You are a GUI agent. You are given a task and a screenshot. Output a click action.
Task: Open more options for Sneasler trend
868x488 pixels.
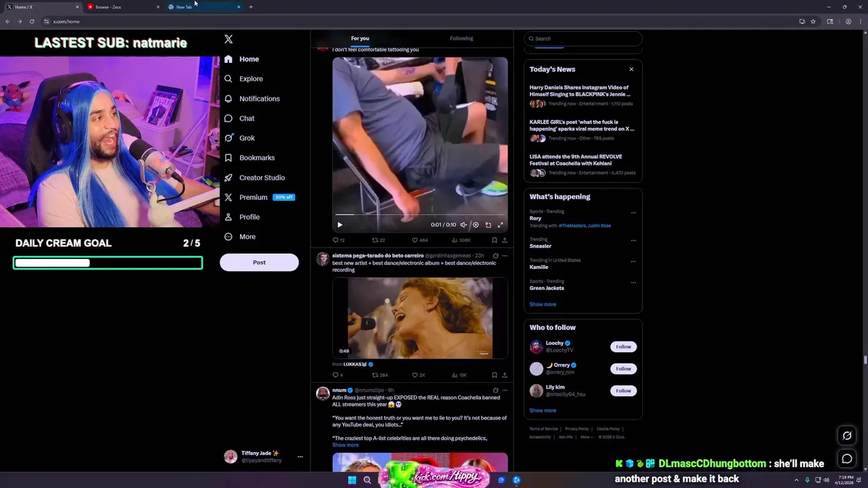633,240
